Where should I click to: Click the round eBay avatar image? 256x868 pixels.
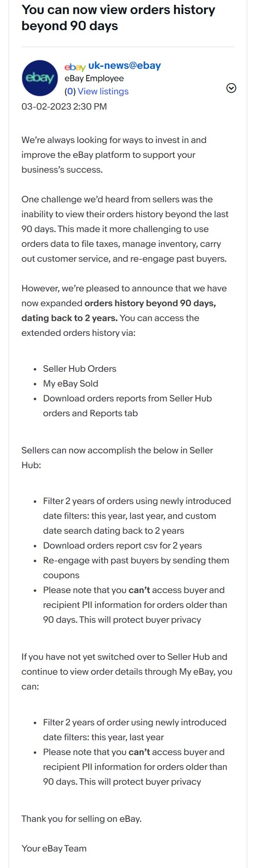pos(40,78)
